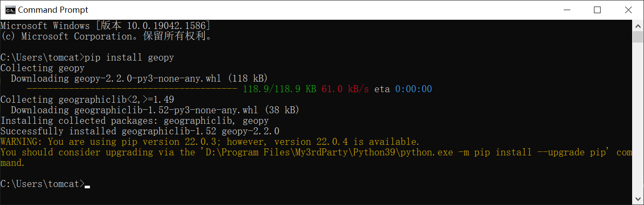The image size is (644, 205).
Task: Click the blue "0:00:00" eta value
Action: click(x=414, y=89)
